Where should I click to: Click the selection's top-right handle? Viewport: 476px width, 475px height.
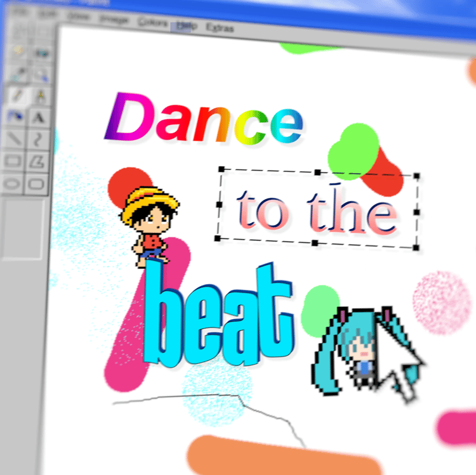[417, 176]
